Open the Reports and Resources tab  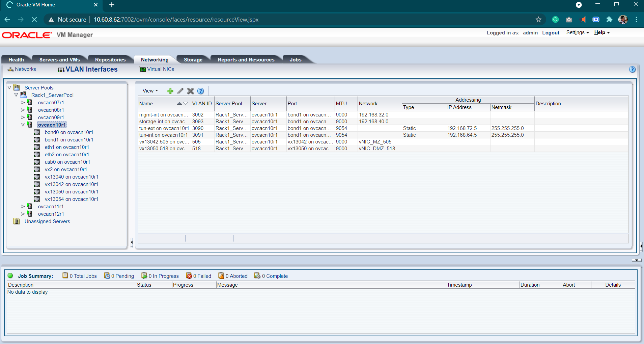point(246,60)
